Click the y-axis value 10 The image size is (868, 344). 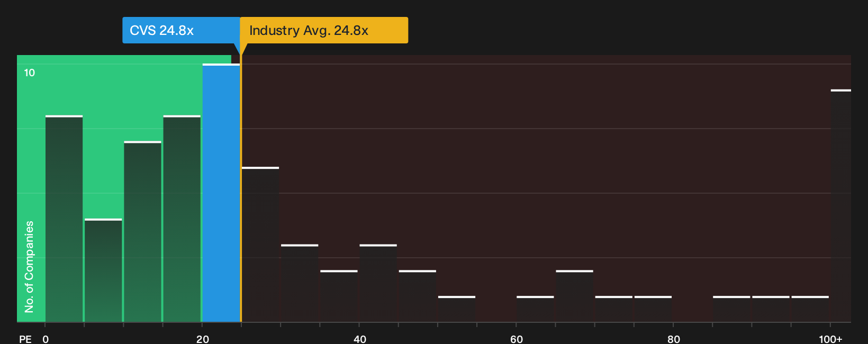[x=30, y=73]
